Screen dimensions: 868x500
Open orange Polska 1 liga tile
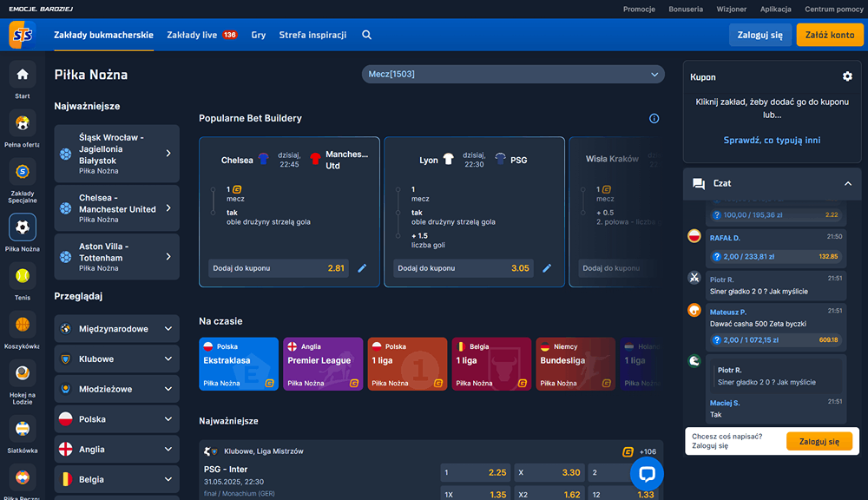(407, 364)
